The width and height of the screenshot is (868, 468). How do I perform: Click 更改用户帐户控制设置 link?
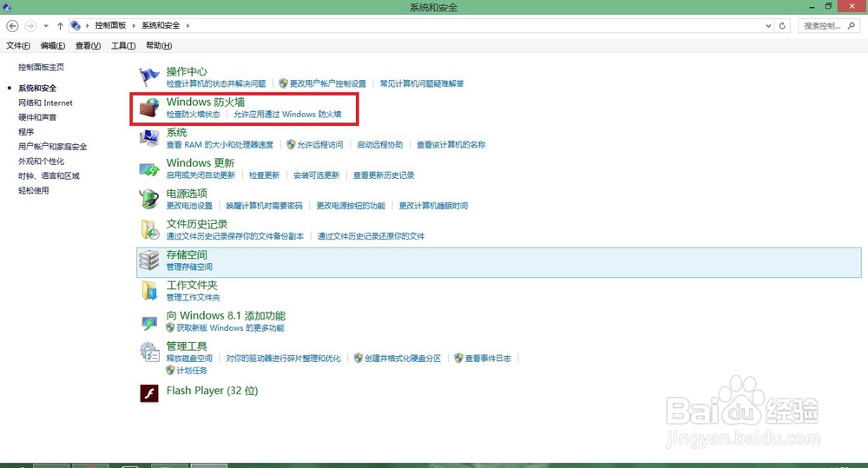[328, 83]
